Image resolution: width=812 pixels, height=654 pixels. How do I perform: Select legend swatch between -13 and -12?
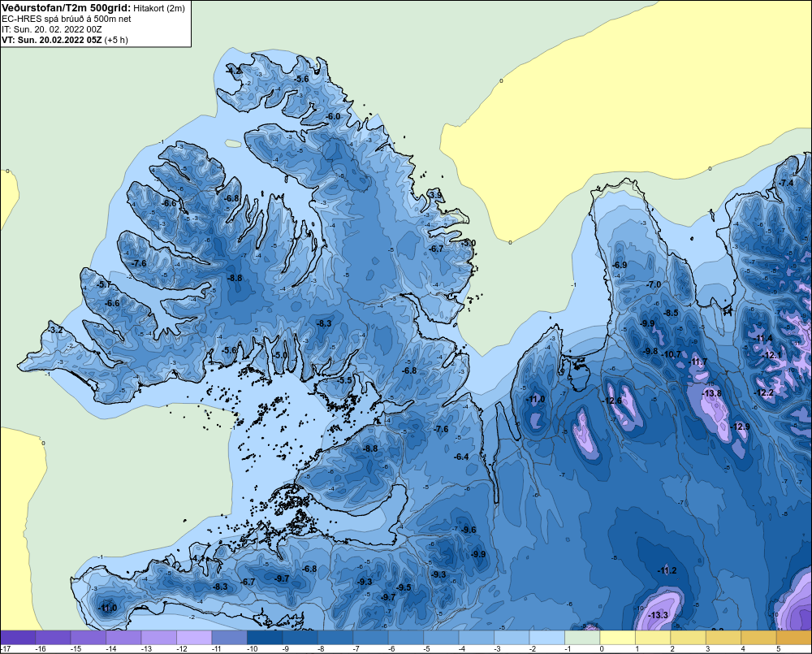[159, 638]
